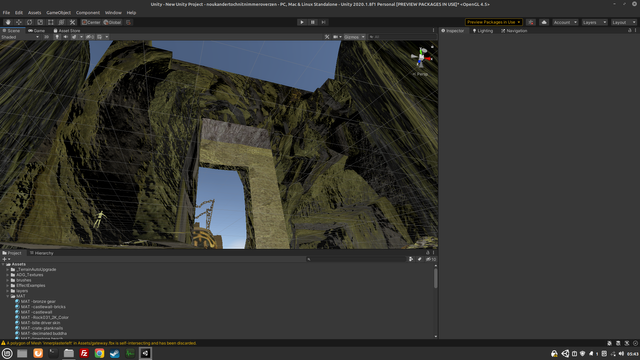Switch to the Hierarchy tab

pyautogui.click(x=42, y=253)
